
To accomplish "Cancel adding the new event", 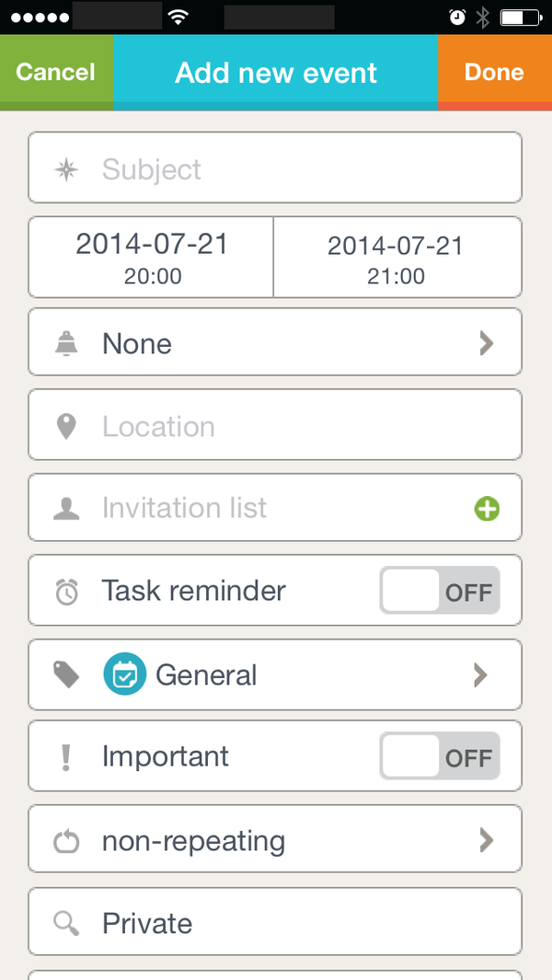I will (x=56, y=73).
